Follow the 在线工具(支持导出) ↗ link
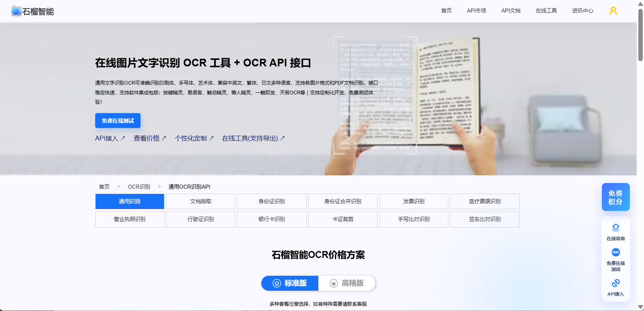Viewport: 644px width, 311px height. coord(254,138)
